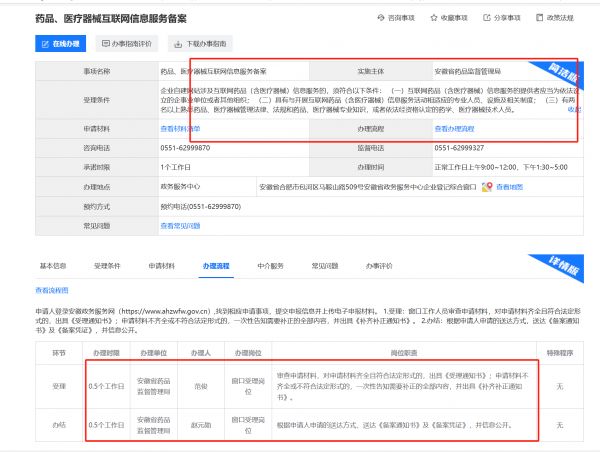Click the document icon for 政策法规

pyautogui.click(x=540, y=18)
